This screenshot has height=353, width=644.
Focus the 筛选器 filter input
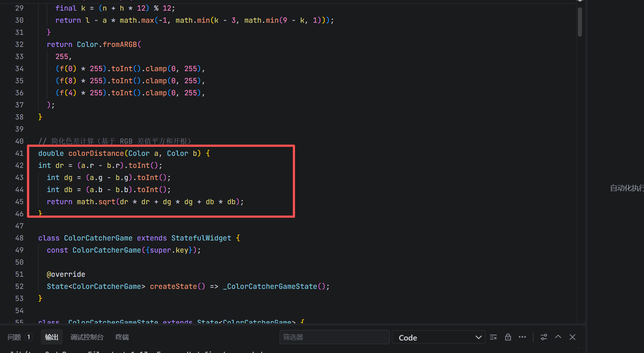(x=334, y=337)
